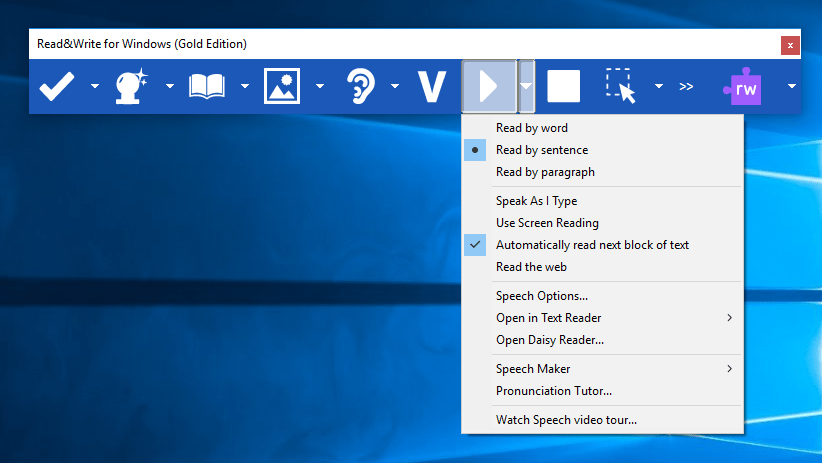Show more toolbar items with double chevron

[x=686, y=87]
